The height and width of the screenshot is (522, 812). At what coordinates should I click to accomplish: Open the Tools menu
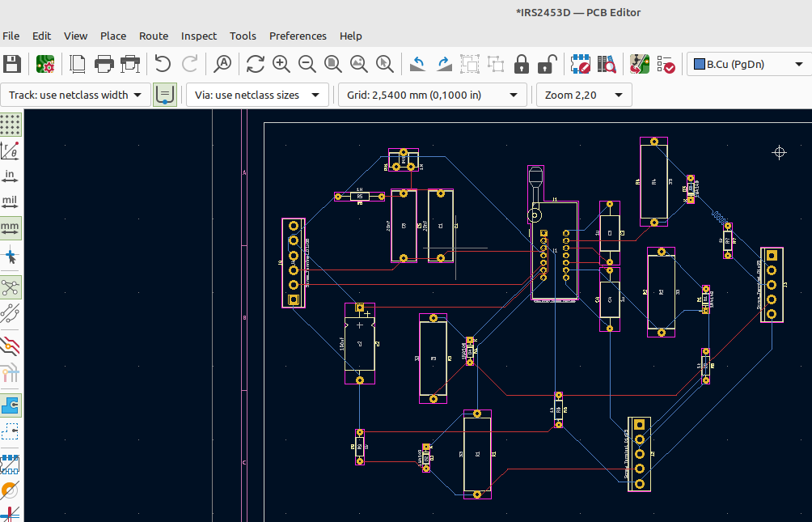coord(243,36)
